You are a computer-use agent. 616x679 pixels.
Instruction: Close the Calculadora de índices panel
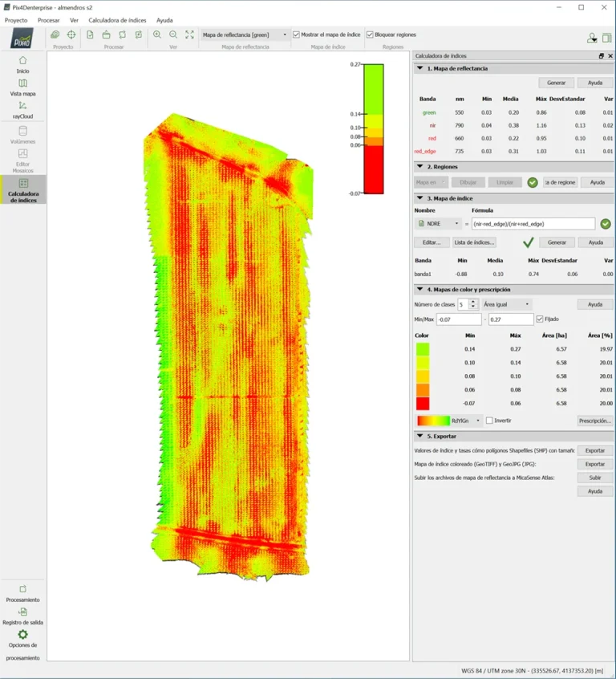pyautogui.click(x=610, y=56)
